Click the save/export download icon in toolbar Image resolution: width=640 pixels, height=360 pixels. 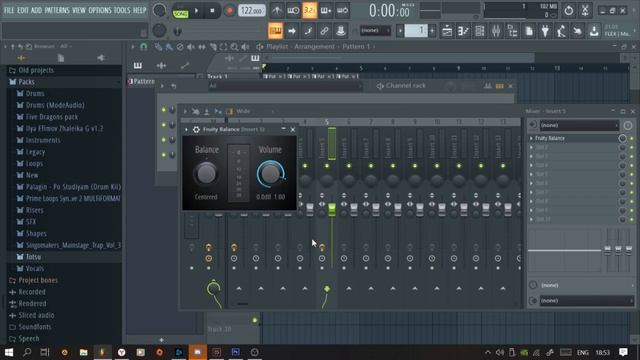[x=594, y=31]
